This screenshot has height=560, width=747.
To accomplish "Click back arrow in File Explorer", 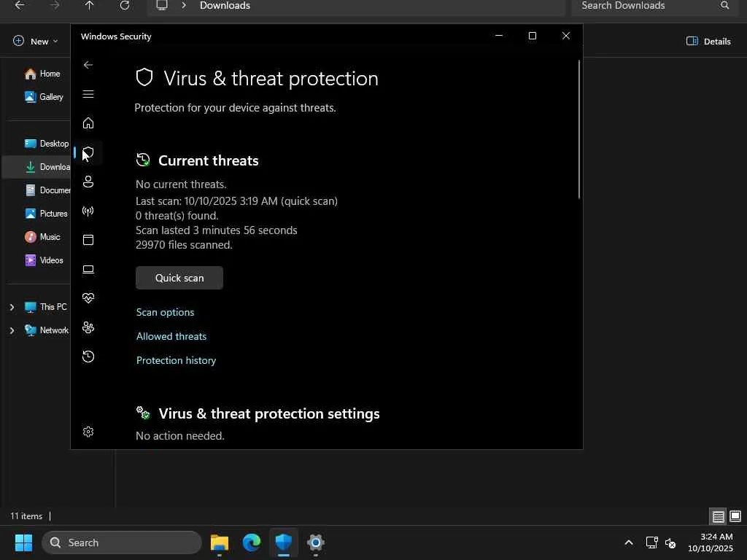I will (20, 5).
